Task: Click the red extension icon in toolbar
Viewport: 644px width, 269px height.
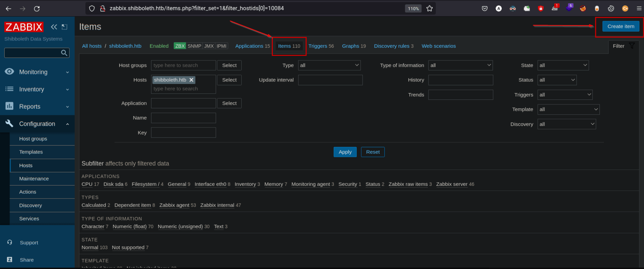Action: 541,8
